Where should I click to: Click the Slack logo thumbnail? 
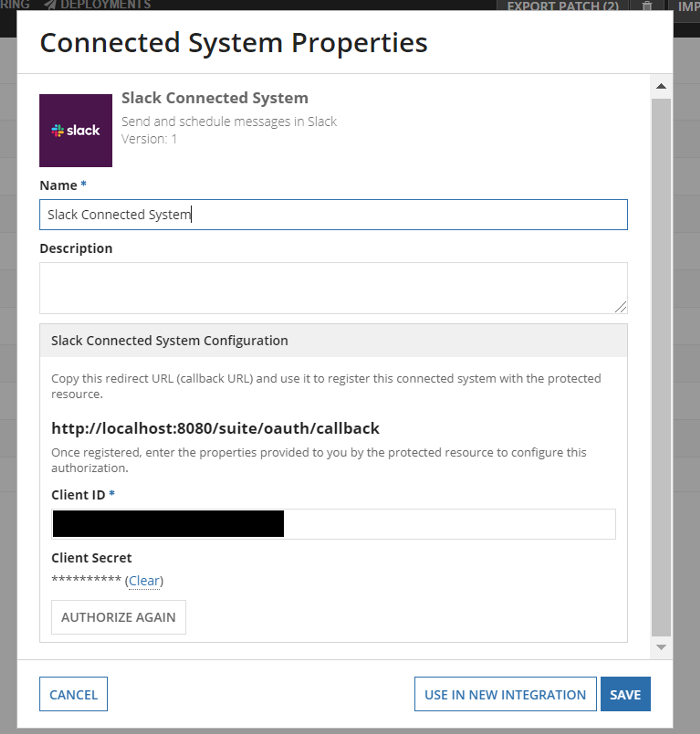pos(76,130)
